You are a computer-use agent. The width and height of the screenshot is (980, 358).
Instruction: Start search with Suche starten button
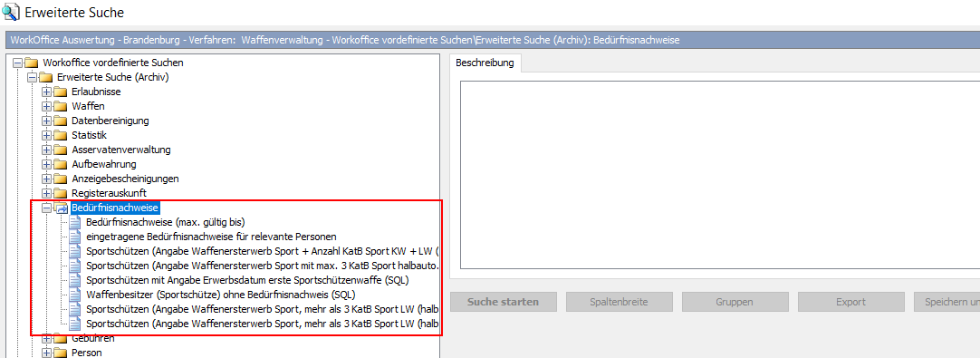(x=503, y=302)
